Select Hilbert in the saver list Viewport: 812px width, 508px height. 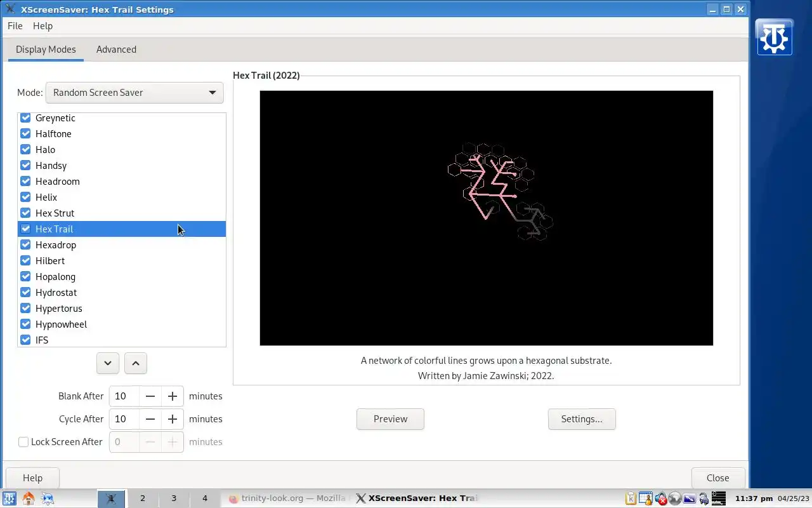point(122,260)
